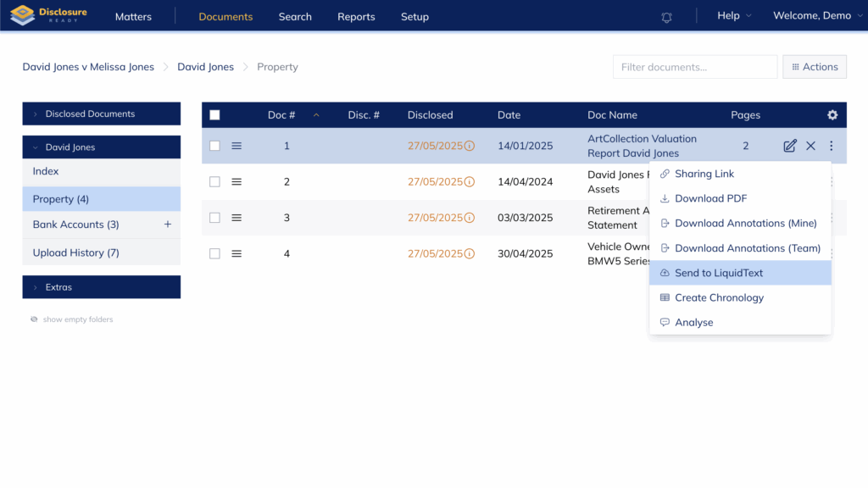Click the Disclosure Ready logo
The height and width of the screenshot is (488, 868).
pos(48,16)
